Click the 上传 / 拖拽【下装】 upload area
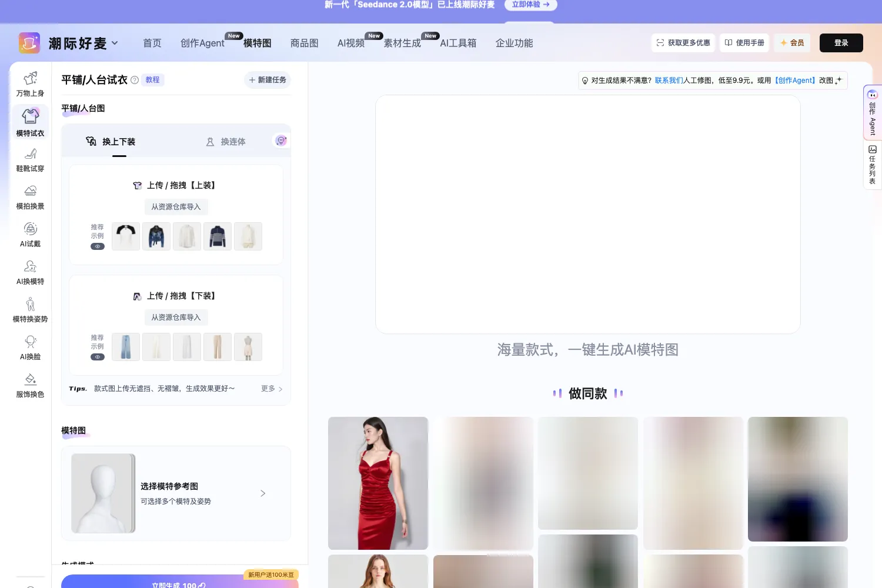The width and height of the screenshot is (882, 588). click(x=176, y=296)
